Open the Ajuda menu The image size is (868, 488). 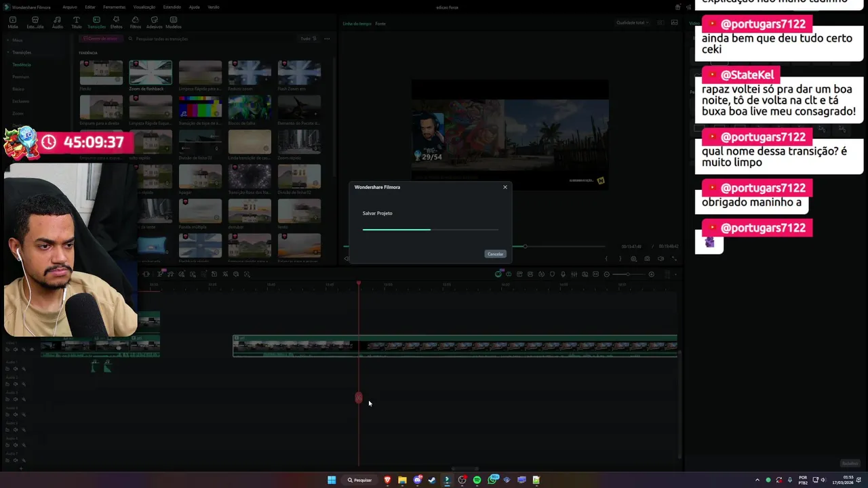pyautogui.click(x=194, y=7)
